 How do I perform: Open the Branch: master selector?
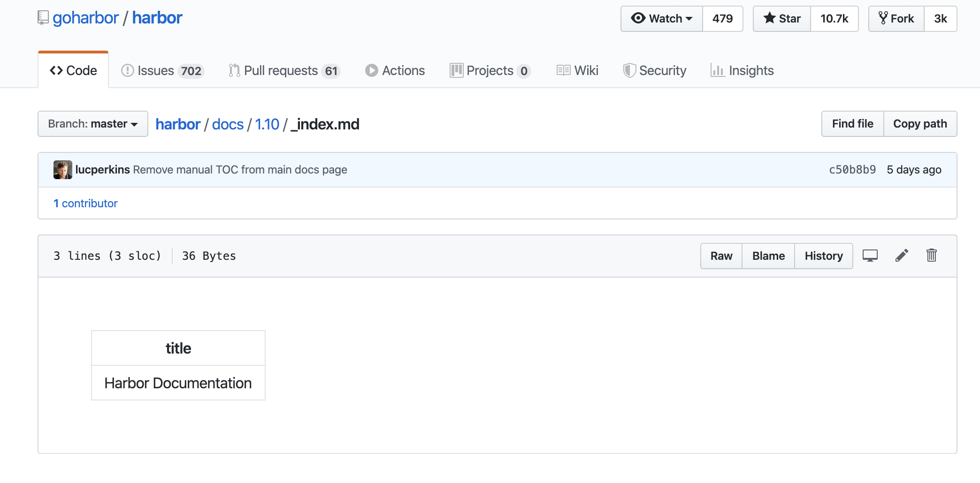(x=92, y=123)
